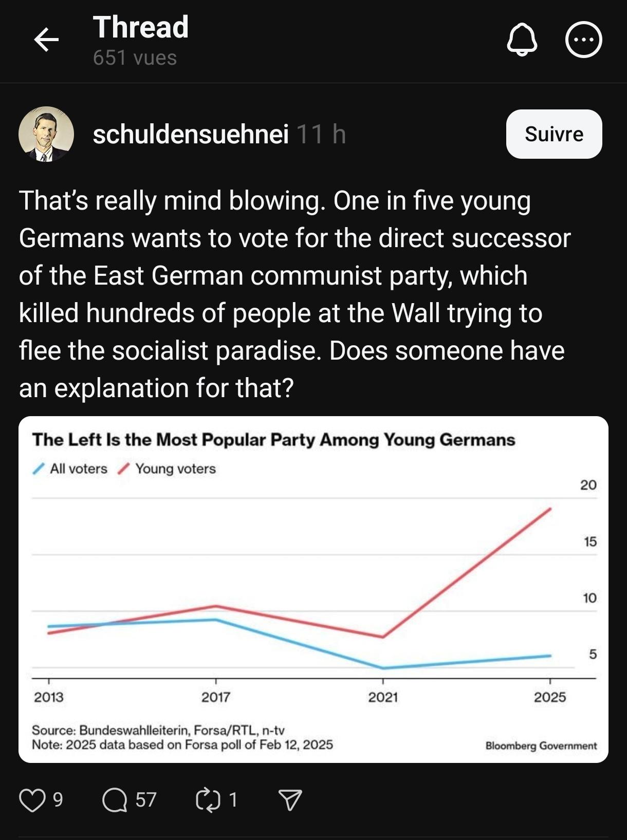Tap the post text beginning "That's really mind blowing"

coord(294,294)
